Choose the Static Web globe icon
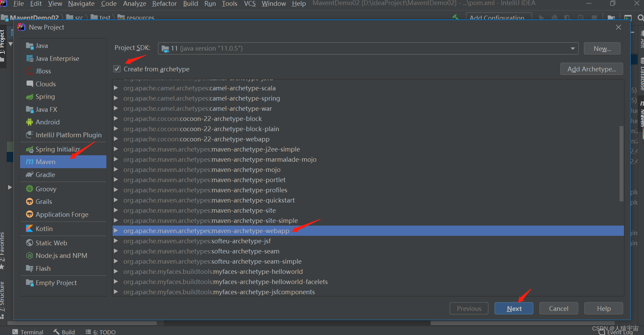644x335 pixels. [30, 243]
